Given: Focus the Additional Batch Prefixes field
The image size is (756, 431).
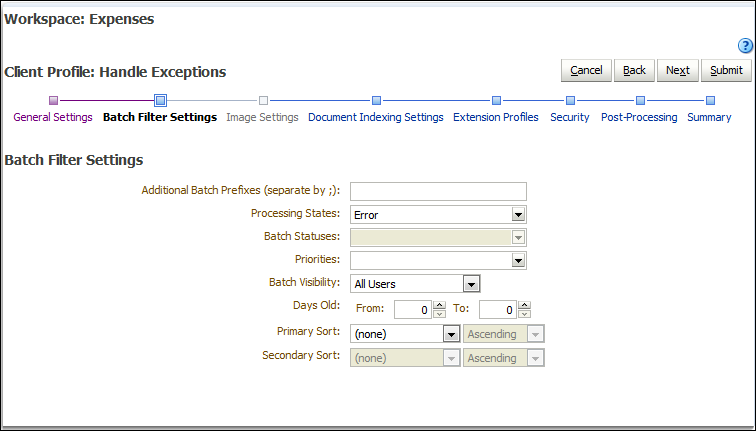Looking at the screenshot, I should (x=438, y=191).
